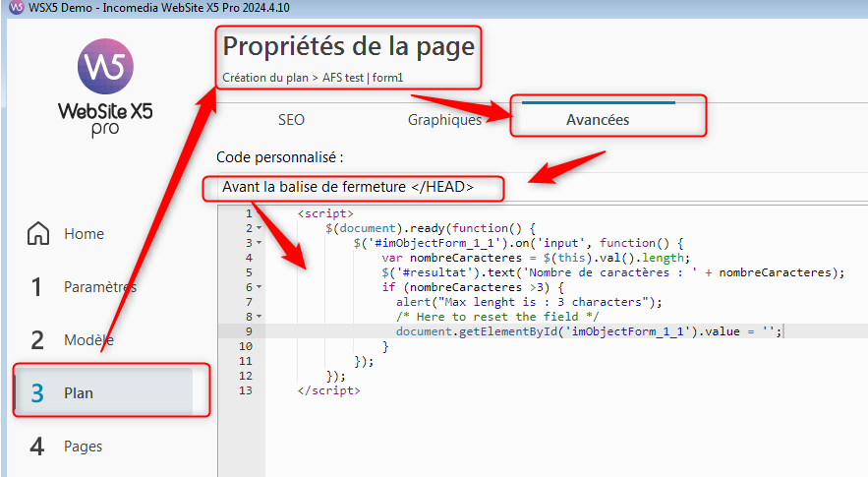The width and height of the screenshot is (868, 477).
Task: Click line 'var nombreCaracteres' declaration
Action: coord(536,258)
